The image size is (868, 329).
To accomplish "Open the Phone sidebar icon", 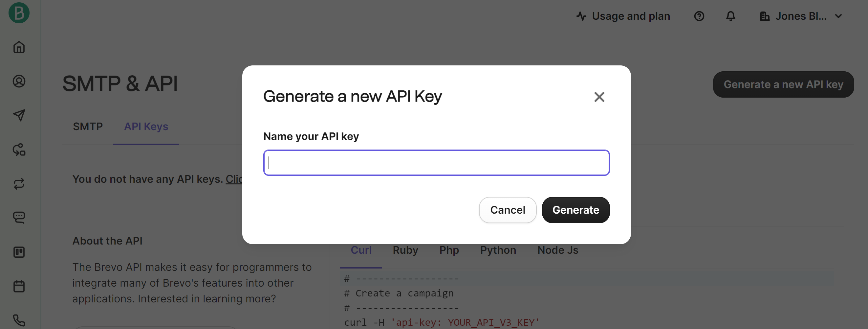I will 19,320.
